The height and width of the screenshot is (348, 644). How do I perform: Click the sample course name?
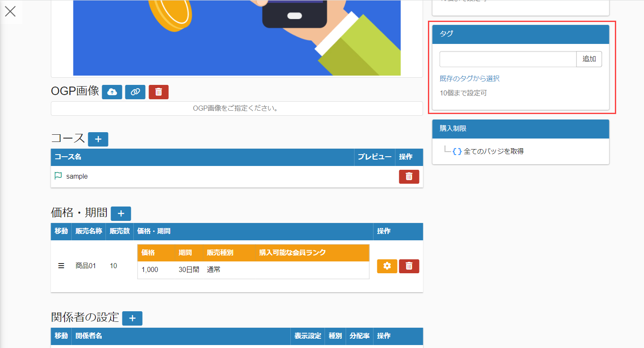coord(77,177)
